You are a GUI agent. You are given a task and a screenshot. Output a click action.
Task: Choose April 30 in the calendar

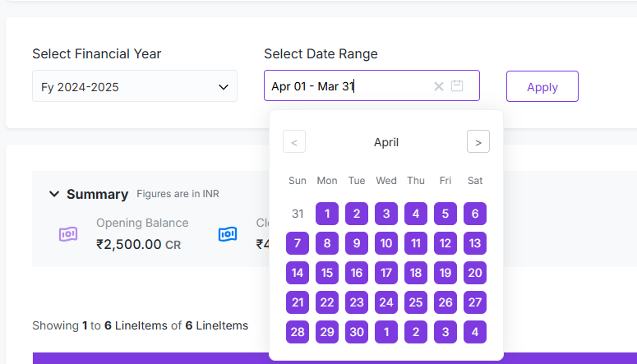pos(357,332)
